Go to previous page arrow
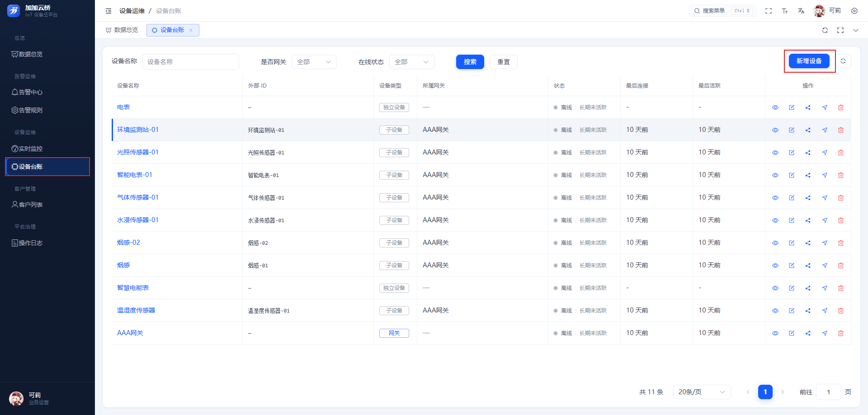Screen dimensions: 868x415 [x=748, y=392]
